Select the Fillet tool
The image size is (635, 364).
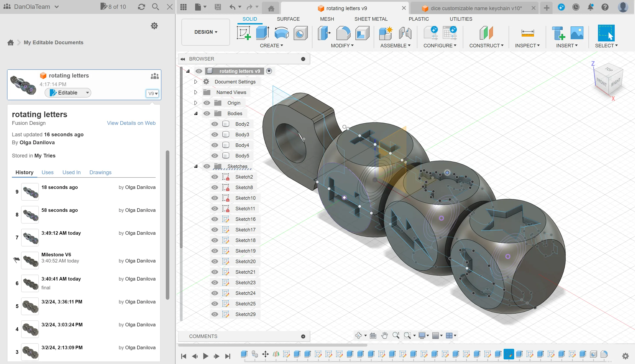[343, 33]
